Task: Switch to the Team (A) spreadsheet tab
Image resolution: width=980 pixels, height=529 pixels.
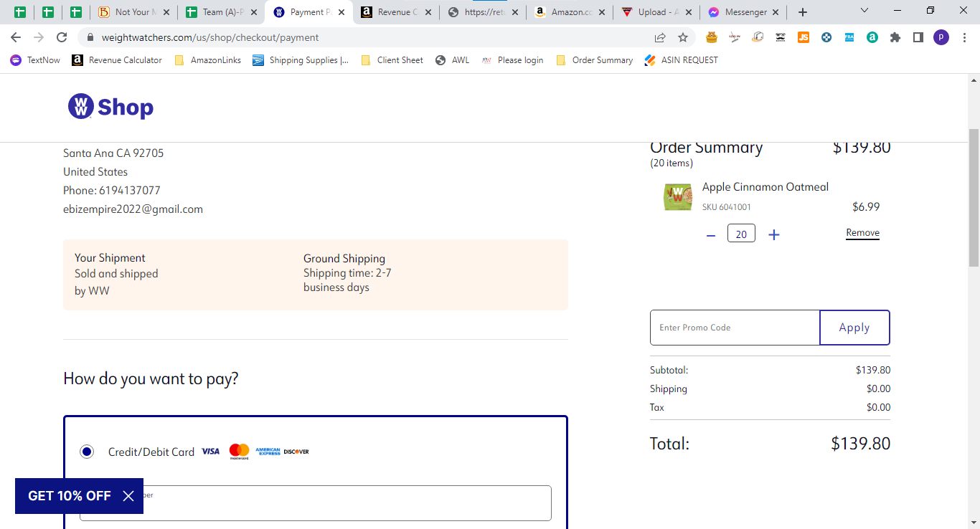Action: point(221,12)
